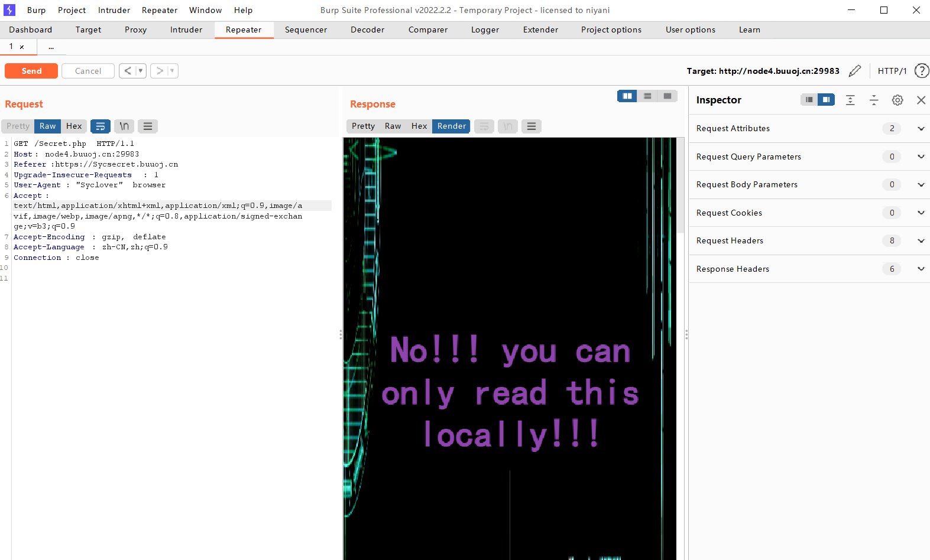Go to the Decoder tab
The height and width of the screenshot is (560, 930).
click(367, 30)
